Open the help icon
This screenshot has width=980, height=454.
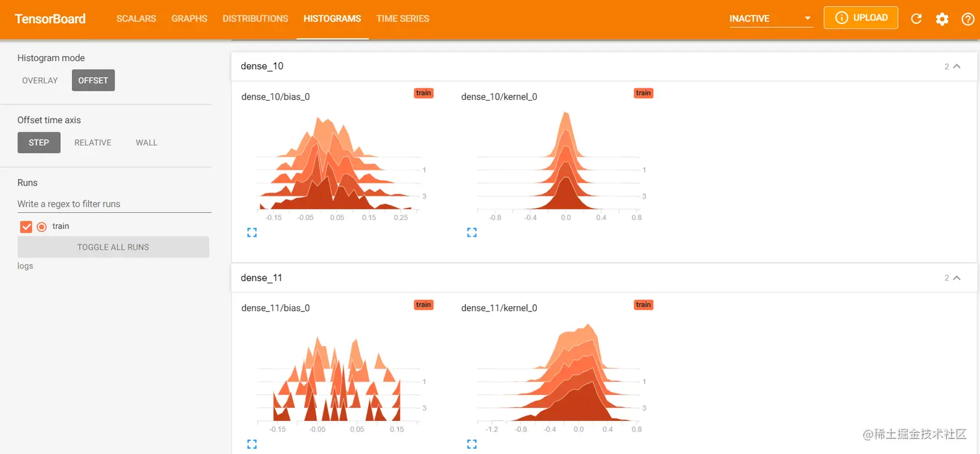tap(968, 18)
